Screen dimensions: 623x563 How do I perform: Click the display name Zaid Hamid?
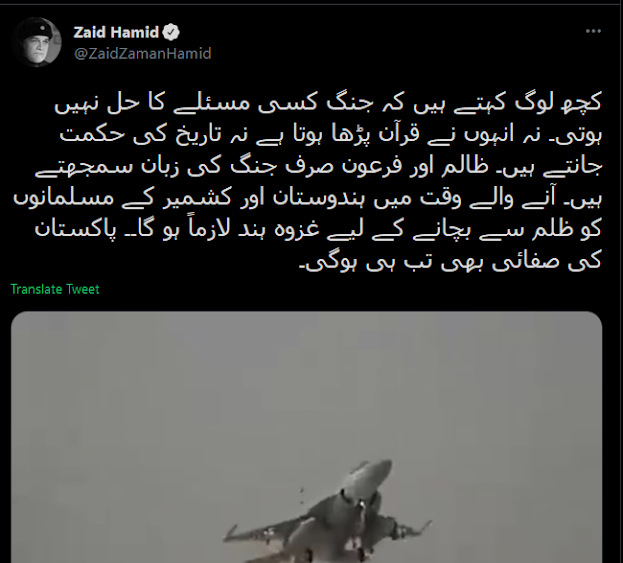[x=116, y=32]
